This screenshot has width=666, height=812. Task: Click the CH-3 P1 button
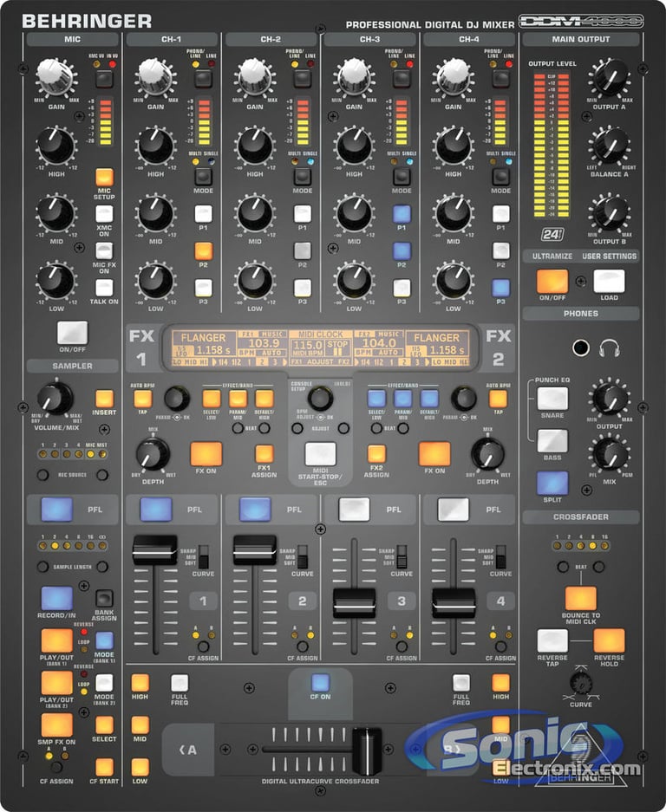pos(402,214)
